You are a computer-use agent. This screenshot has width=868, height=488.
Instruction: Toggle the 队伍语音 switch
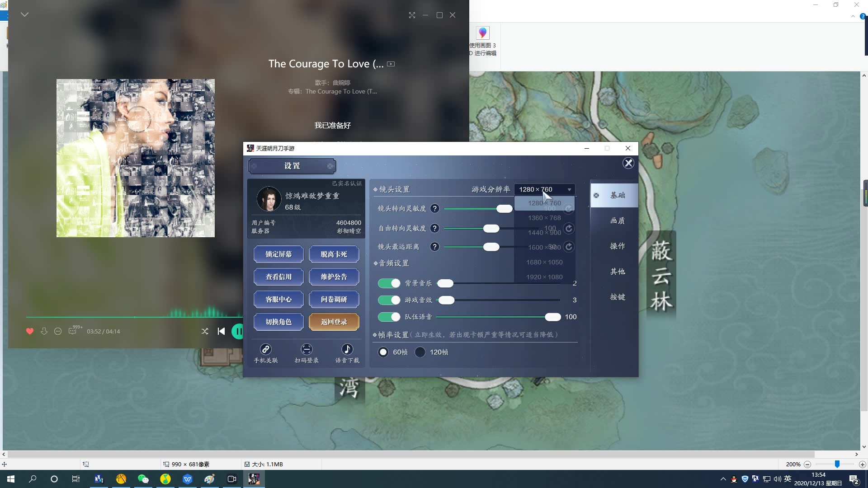pyautogui.click(x=389, y=317)
